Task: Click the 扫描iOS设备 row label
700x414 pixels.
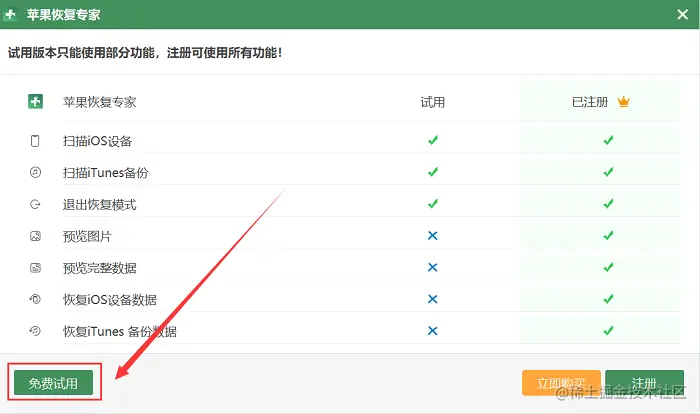Action: pyautogui.click(x=97, y=141)
